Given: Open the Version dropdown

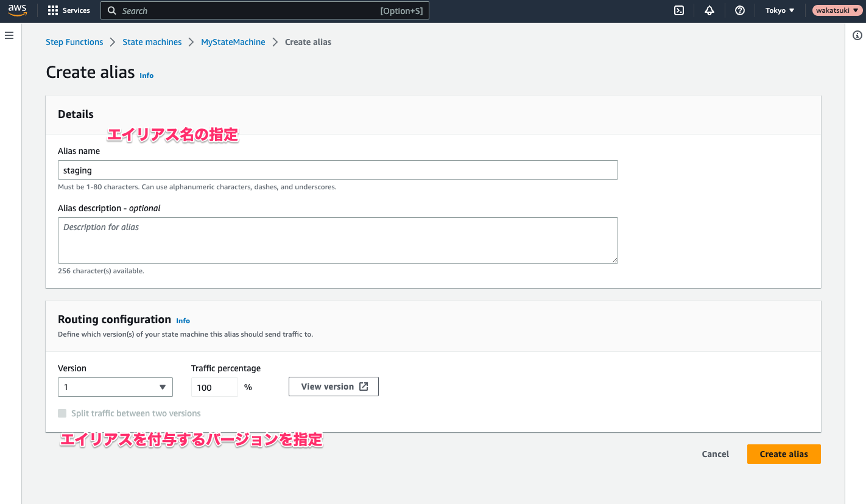Looking at the screenshot, I should pos(115,387).
